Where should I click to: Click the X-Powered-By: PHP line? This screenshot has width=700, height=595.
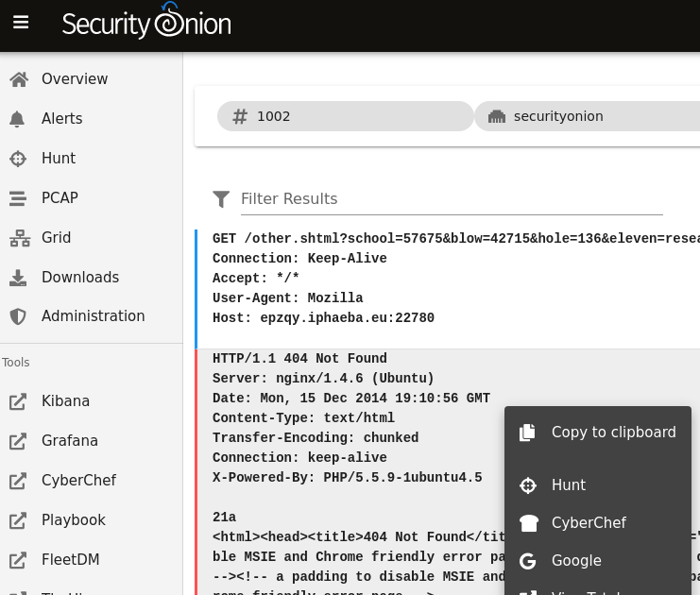point(348,478)
